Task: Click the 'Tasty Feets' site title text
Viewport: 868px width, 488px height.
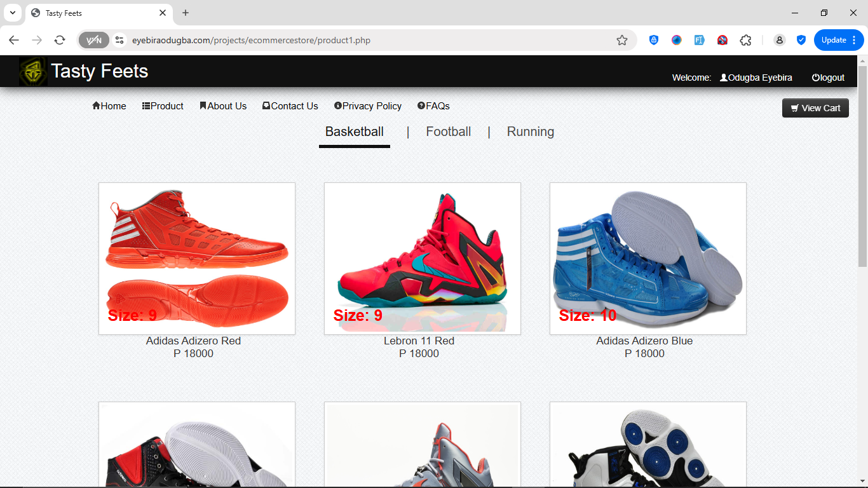Action: click(100, 71)
